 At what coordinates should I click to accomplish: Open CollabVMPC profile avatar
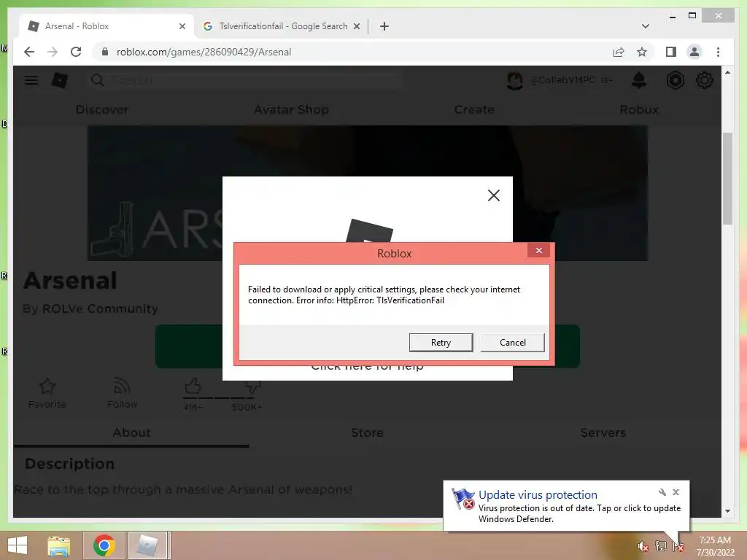pos(514,80)
